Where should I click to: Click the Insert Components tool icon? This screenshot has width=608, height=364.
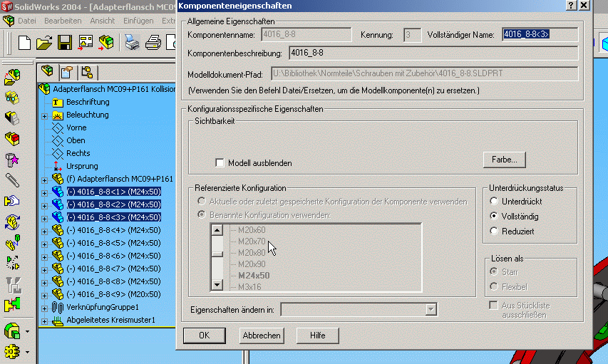tap(12, 77)
